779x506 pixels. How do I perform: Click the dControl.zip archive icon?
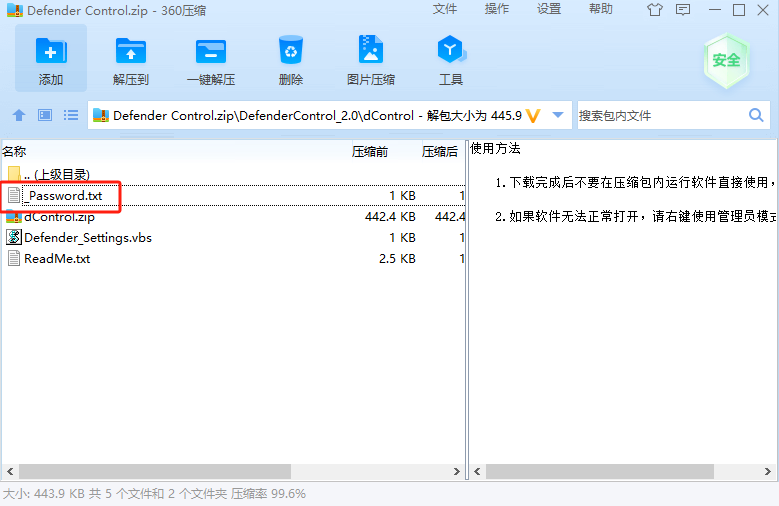14,217
